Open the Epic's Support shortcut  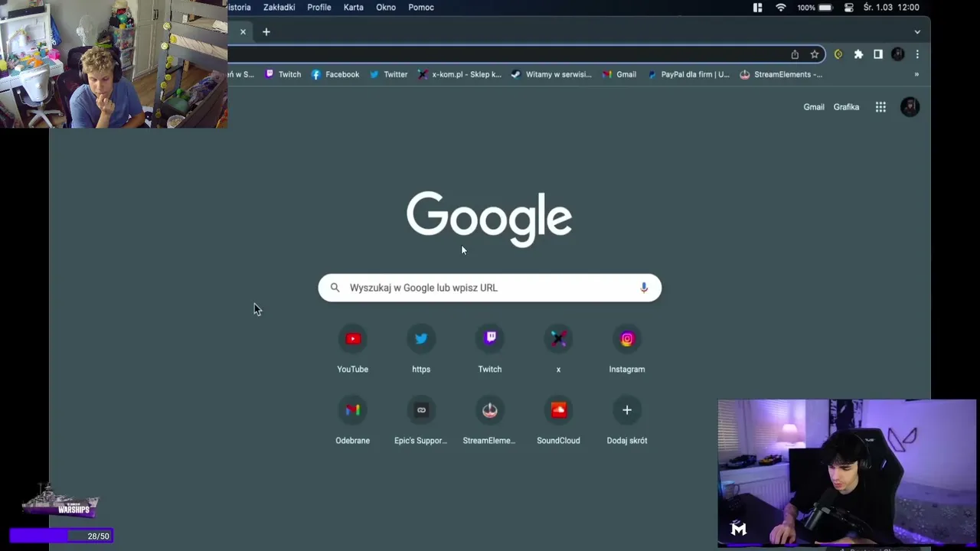coord(421,421)
